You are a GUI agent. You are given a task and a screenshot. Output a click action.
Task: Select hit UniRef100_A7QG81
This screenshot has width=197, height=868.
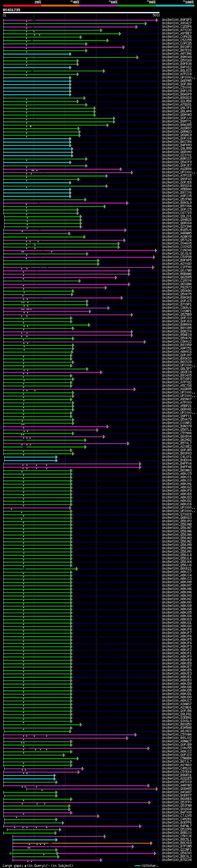(x=177, y=104)
